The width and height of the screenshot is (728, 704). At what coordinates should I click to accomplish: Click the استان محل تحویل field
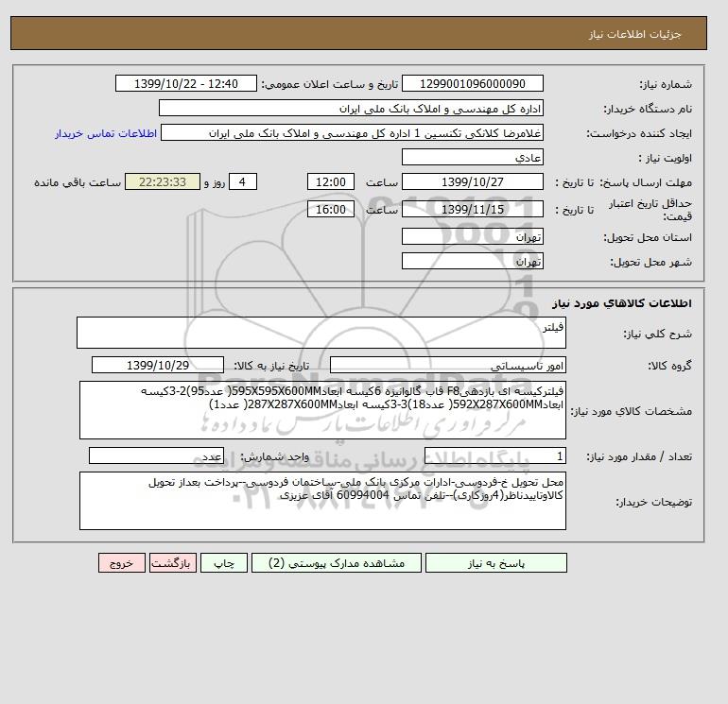tap(472, 236)
